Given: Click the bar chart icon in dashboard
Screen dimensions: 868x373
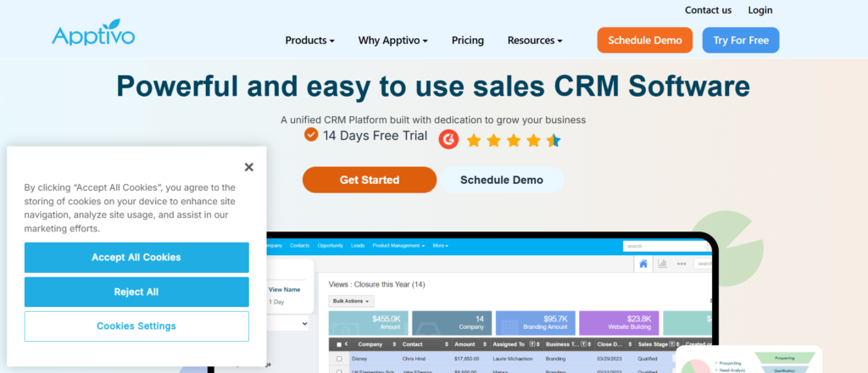Looking at the screenshot, I should tap(662, 264).
